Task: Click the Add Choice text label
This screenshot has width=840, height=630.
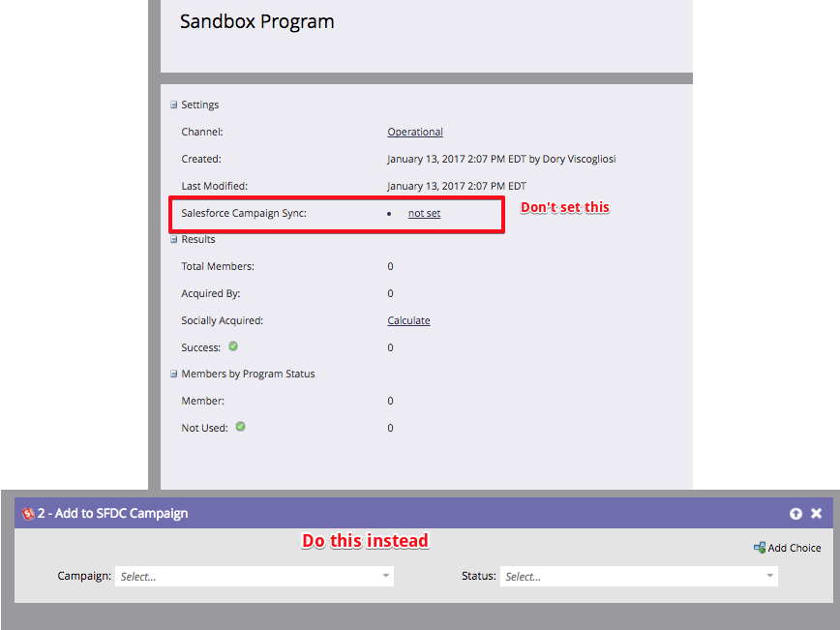Action: [795, 548]
